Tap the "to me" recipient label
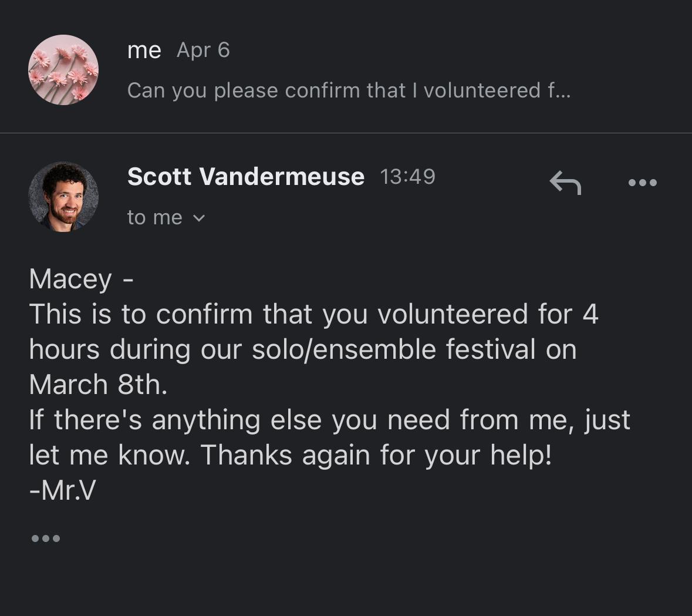Screen dimensions: 692x616 [155, 218]
